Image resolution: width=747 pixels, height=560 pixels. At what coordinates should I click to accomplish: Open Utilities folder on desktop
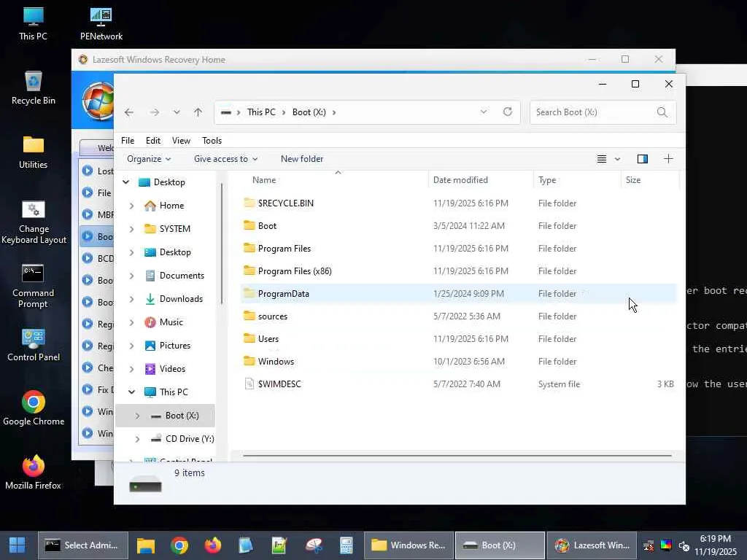tap(33, 152)
